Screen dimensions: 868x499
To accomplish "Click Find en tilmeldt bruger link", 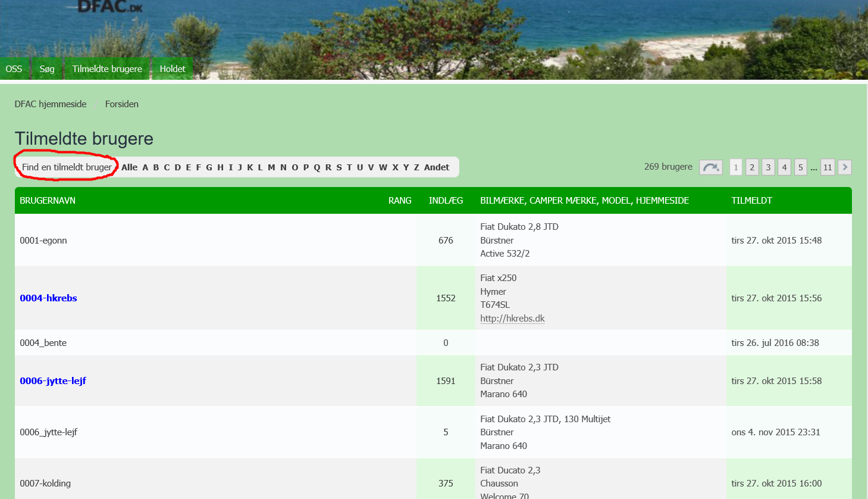I will coord(67,167).
